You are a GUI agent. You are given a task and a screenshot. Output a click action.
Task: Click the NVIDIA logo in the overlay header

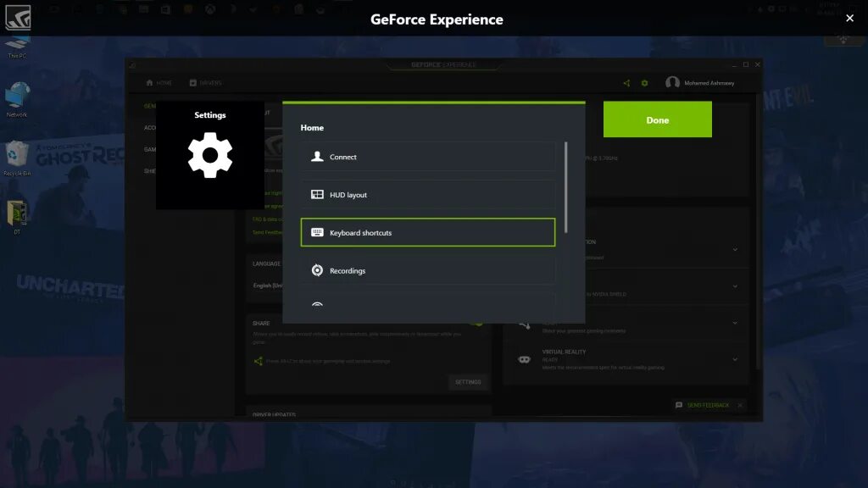[18, 17]
